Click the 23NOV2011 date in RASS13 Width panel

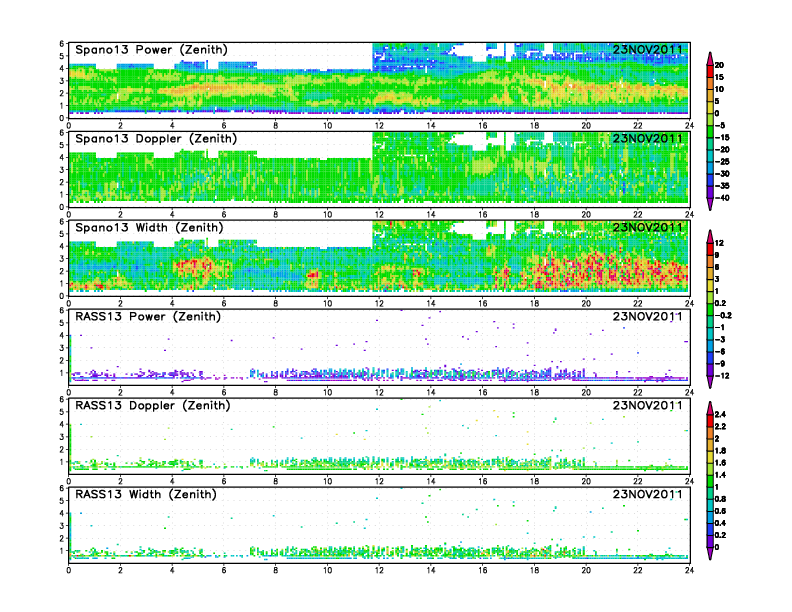[x=648, y=494]
